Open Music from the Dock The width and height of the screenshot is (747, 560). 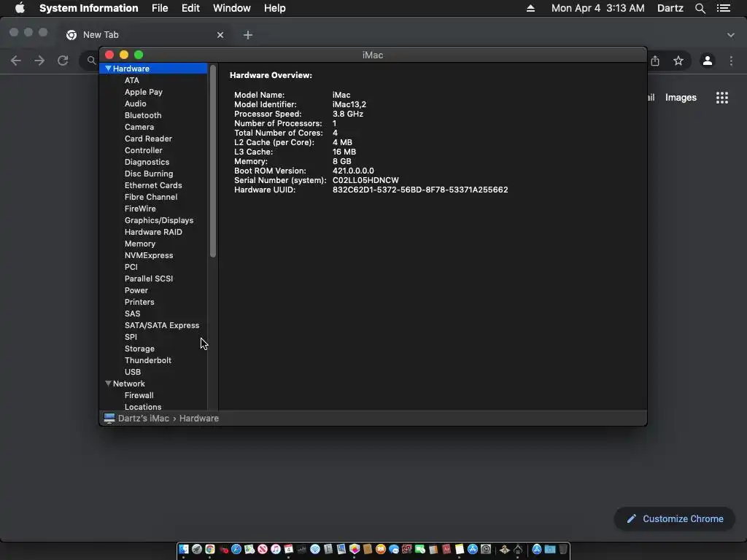[276, 549]
